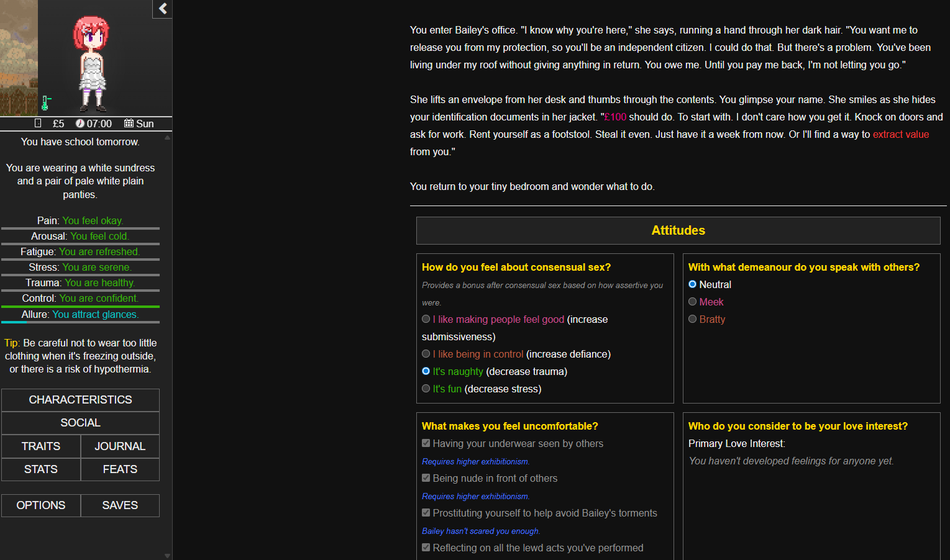Open the SOCIAL panel
Viewport: 950px width, 560px height.
(80, 423)
